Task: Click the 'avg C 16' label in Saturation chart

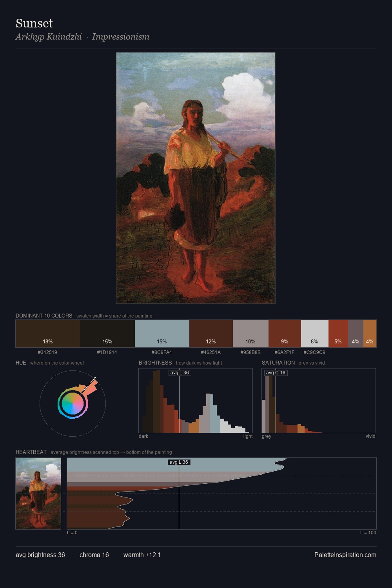Action: tap(276, 373)
